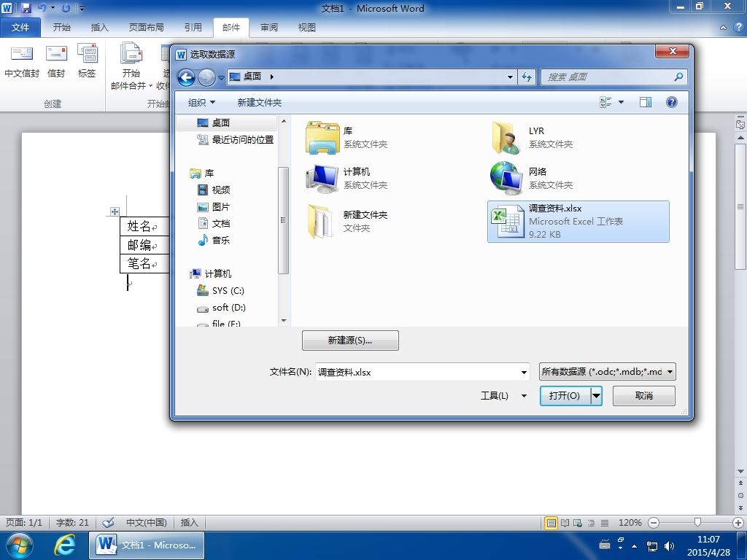Click zoom out minus button in status bar

(654, 523)
